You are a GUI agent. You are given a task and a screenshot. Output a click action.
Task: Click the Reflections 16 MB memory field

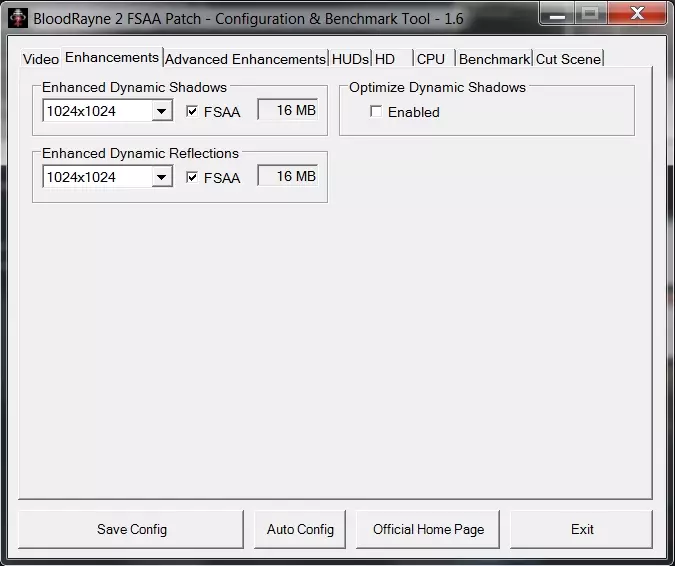tap(288, 176)
